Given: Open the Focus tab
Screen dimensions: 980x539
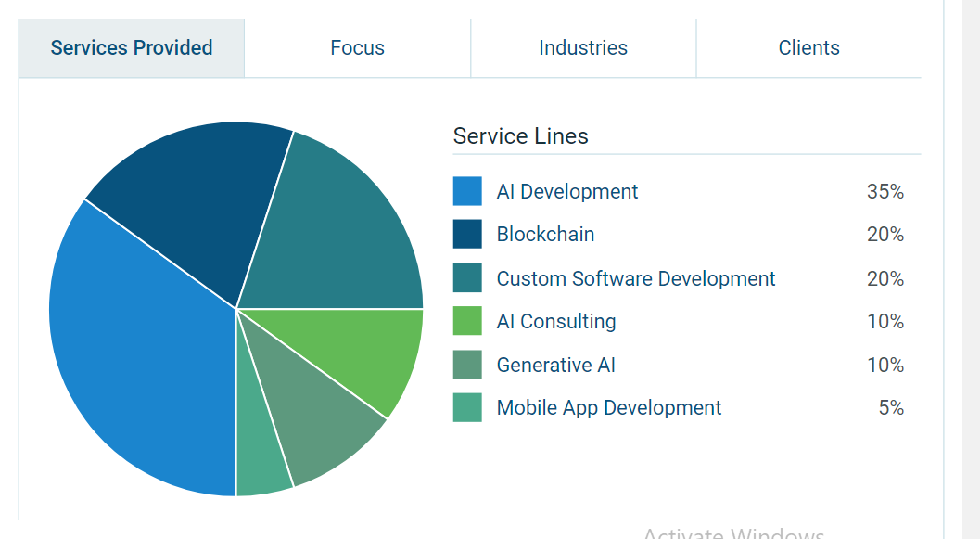Looking at the screenshot, I should [x=357, y=48].
